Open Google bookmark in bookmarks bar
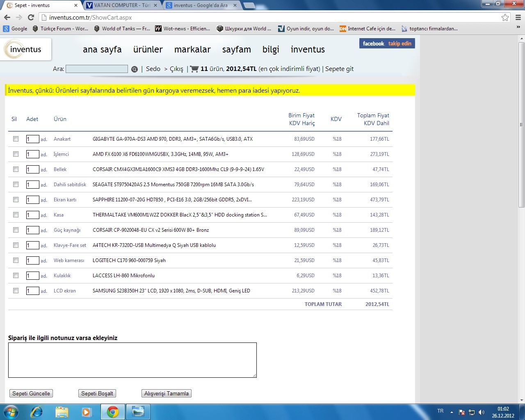 tap(15, 29)
